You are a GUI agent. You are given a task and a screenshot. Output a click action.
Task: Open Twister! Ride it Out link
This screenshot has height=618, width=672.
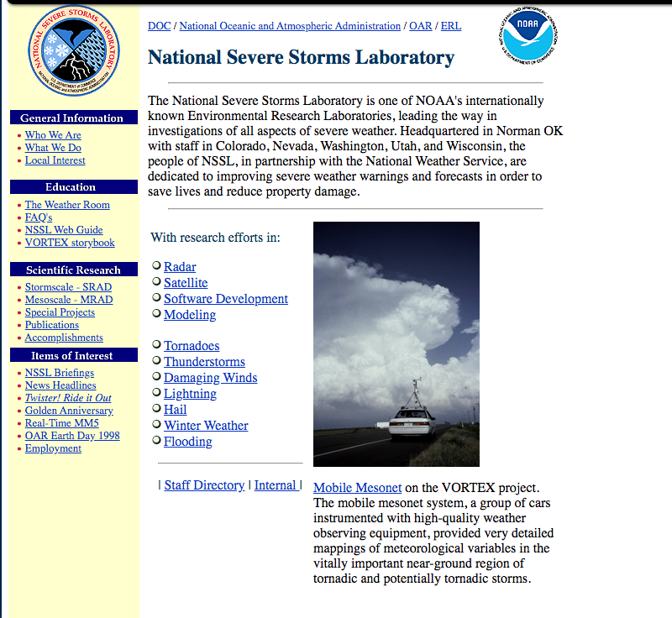(68, 398)
